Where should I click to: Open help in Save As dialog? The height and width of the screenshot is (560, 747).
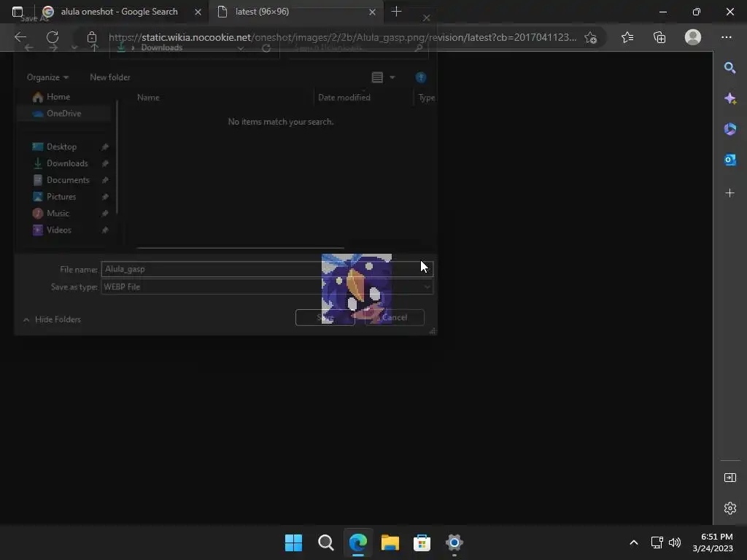click(421, 77)
